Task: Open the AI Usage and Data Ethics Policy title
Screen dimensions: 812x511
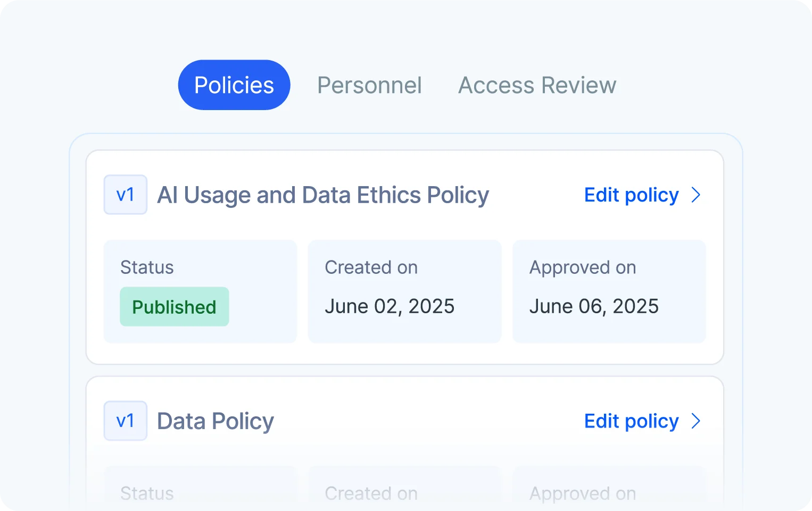Action: 323,195
